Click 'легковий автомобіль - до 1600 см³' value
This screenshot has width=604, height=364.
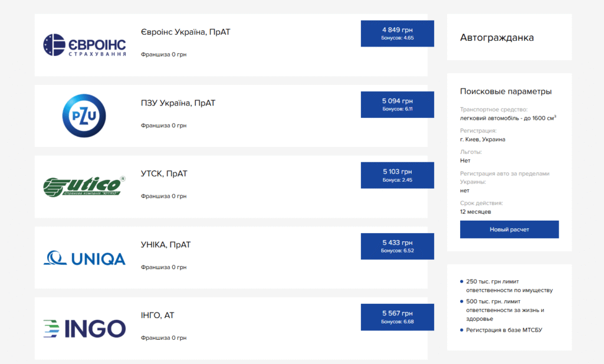pyautogui.click(x=508, y=118)
